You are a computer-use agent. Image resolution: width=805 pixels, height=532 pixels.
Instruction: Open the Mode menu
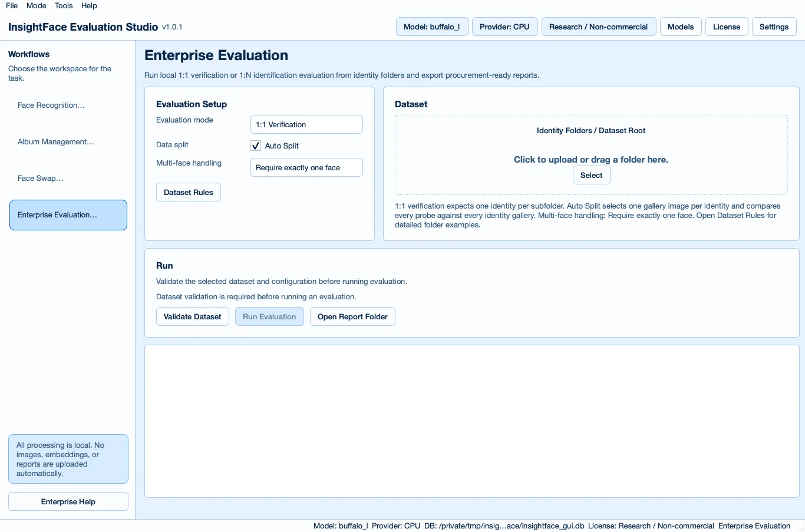(37, 6)
